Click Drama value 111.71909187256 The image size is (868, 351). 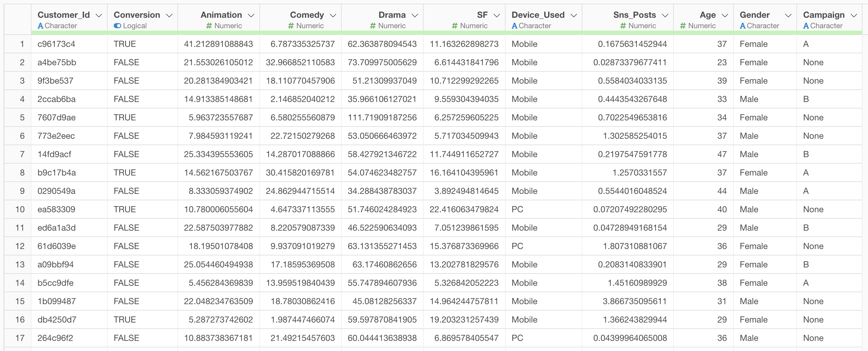coord(382,117)
